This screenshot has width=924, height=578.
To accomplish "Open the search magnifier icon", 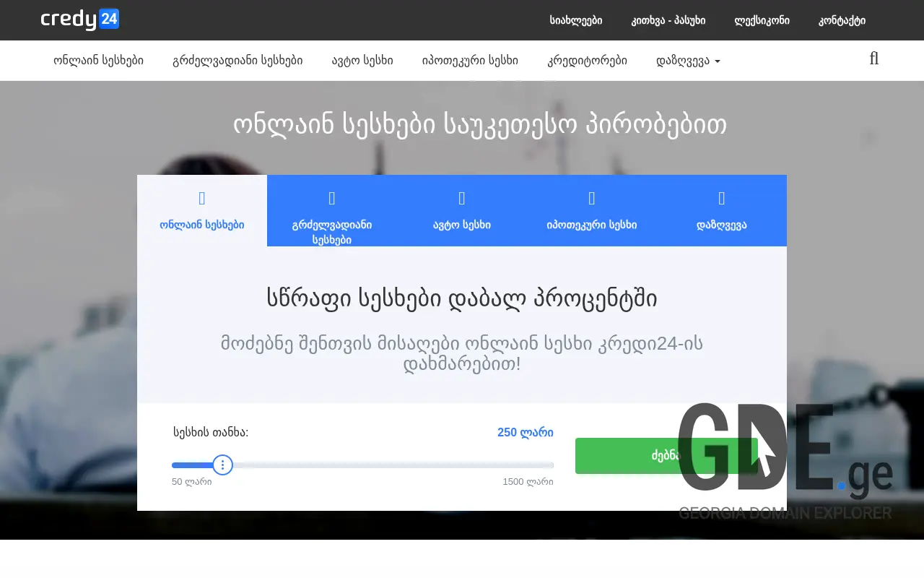I will point(873,59).
